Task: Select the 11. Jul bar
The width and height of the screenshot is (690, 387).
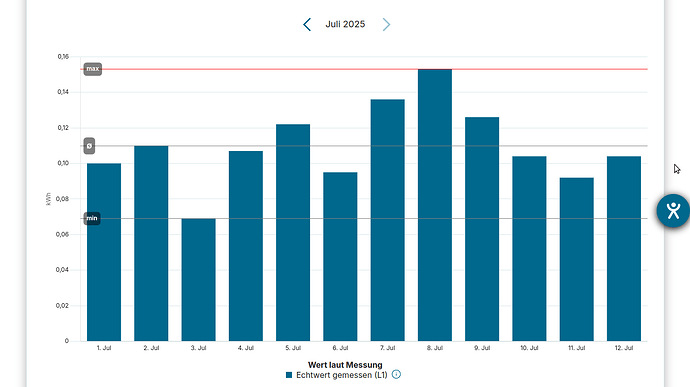Action: [577, 259]
